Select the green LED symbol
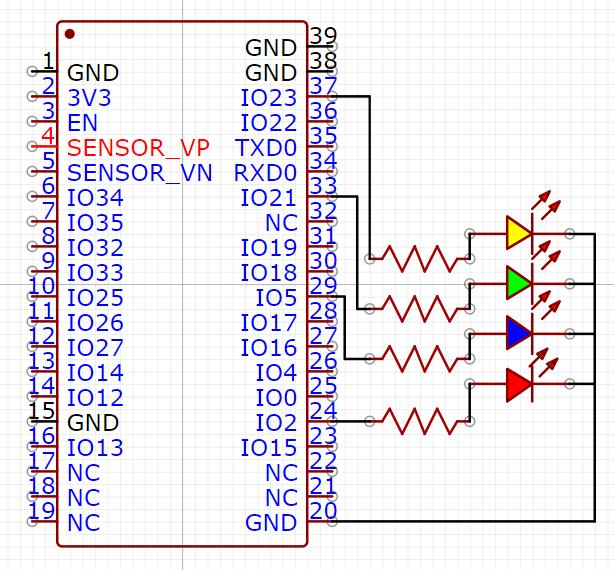The height and width of the screenshot is (570, 614). 519,283
